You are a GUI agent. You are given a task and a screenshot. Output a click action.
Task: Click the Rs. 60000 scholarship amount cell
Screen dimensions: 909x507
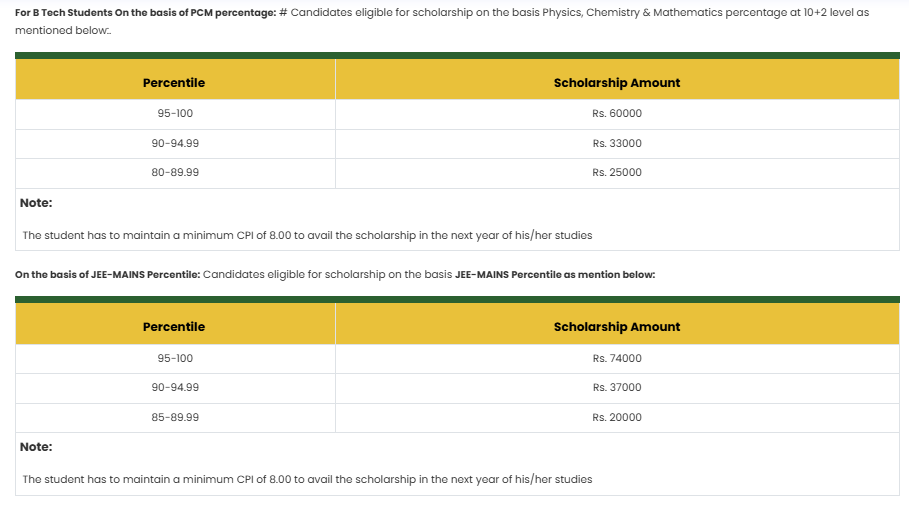pos(616,114)
